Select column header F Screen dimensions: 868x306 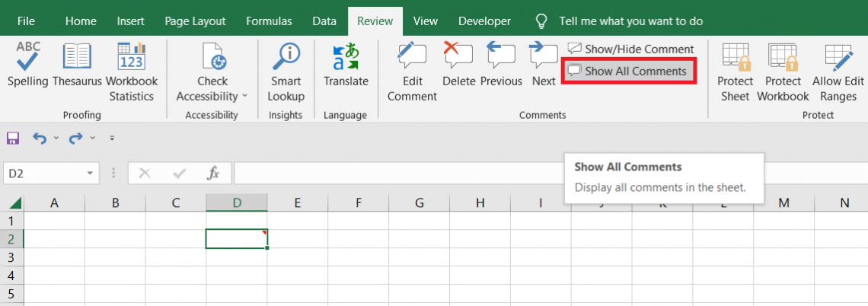(x=358, y=202)
